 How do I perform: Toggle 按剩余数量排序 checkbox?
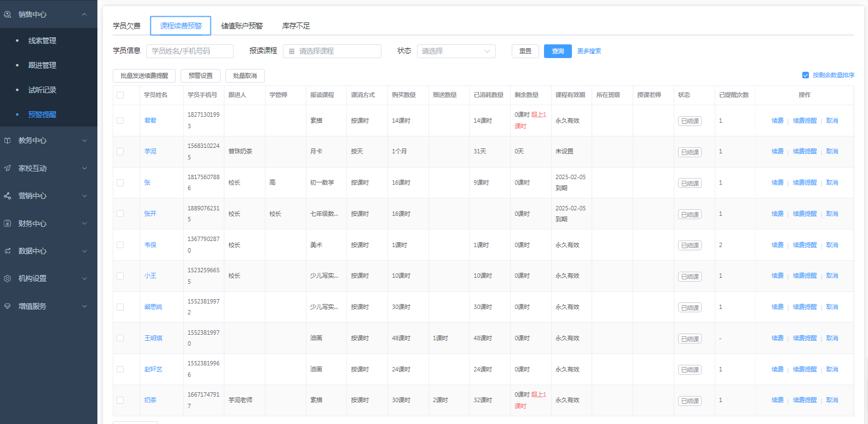(x=806, y=75)
